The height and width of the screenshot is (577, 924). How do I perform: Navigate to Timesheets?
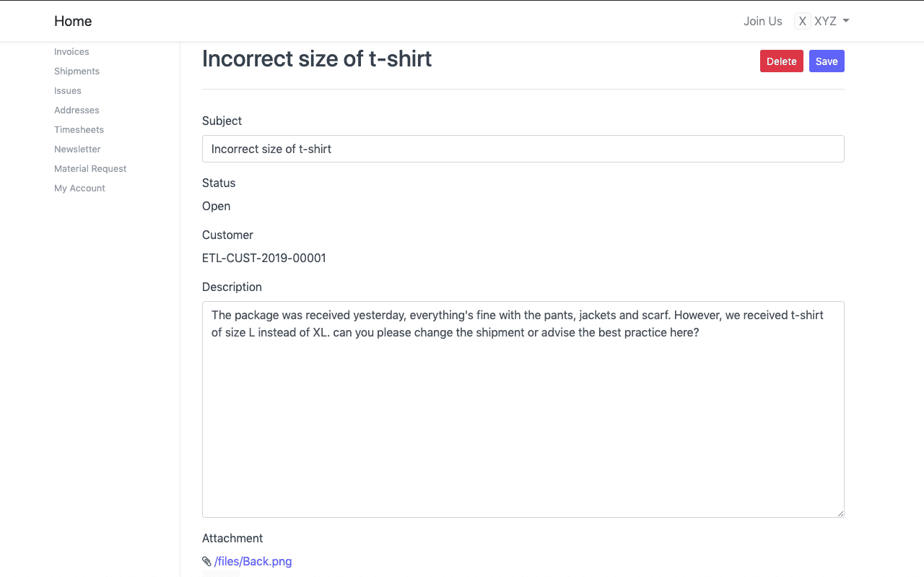pos(79,130)
